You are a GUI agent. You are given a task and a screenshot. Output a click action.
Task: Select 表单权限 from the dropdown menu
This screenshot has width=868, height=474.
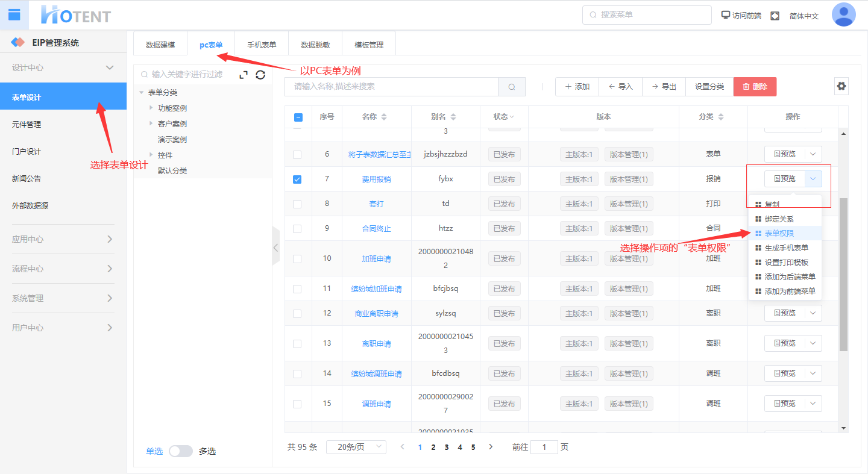pyautogui.click(x=779, y=234)
